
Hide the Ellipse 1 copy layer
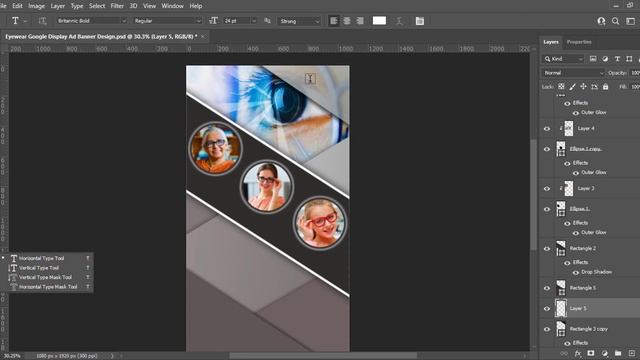point(547,149)
